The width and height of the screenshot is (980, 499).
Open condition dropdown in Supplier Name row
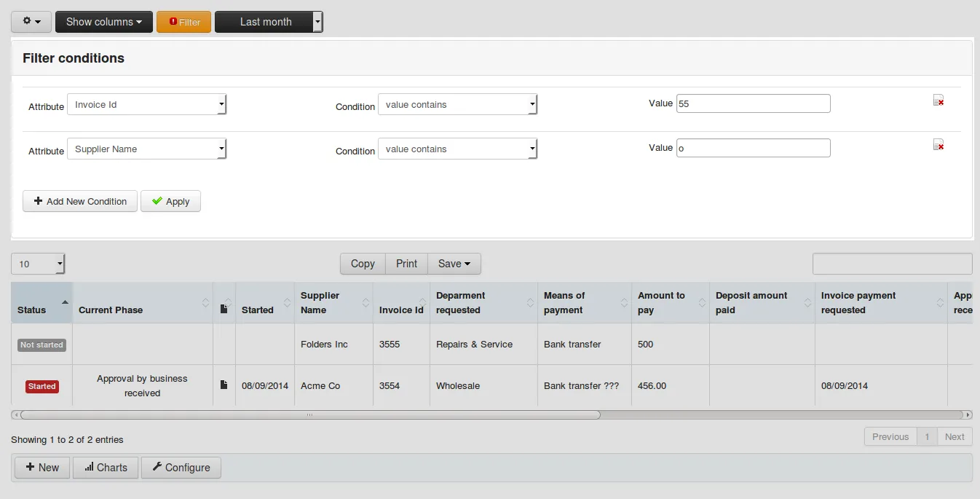coord(457,149)
